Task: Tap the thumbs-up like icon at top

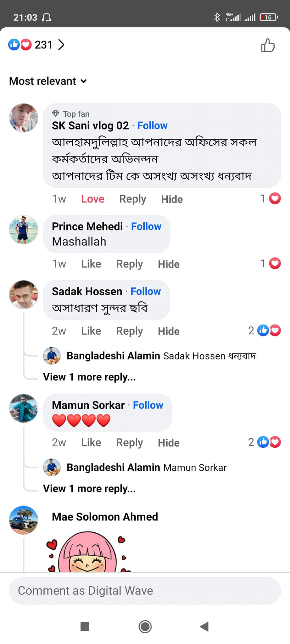Action: (x=268, y=45)
